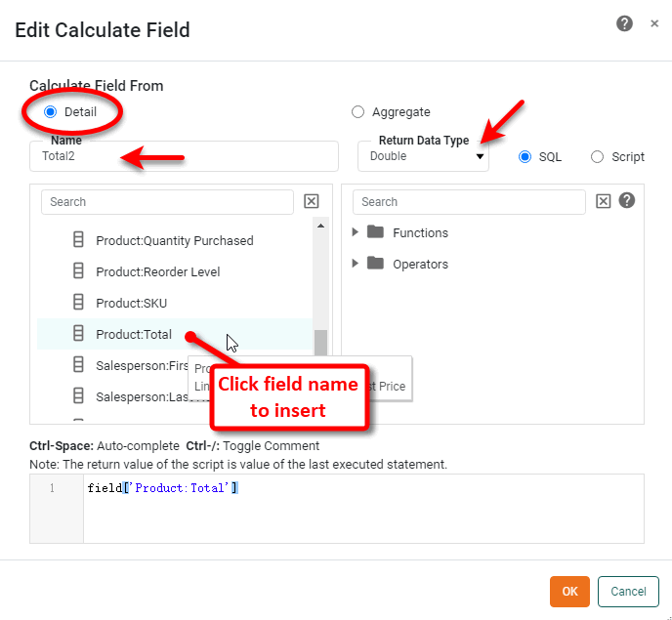Viewport: 672px width, 620px height.
Task: Click the field list scrollbar thumb
Action: pyautogui.click(x=320, y=345)
